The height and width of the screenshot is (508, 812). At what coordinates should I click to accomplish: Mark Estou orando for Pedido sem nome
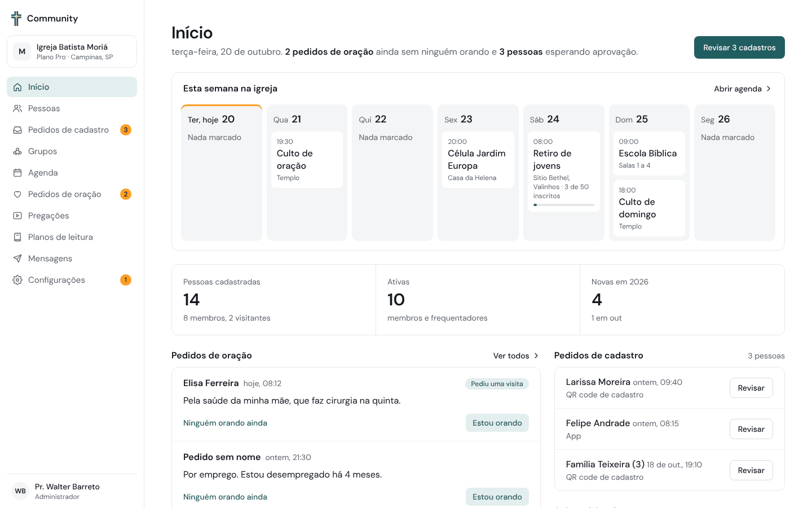[x=497, y=497]
